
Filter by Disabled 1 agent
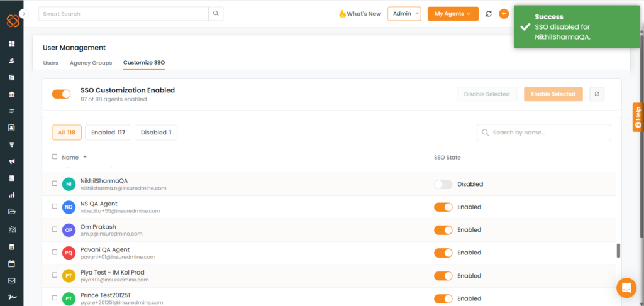coord(156,133)
